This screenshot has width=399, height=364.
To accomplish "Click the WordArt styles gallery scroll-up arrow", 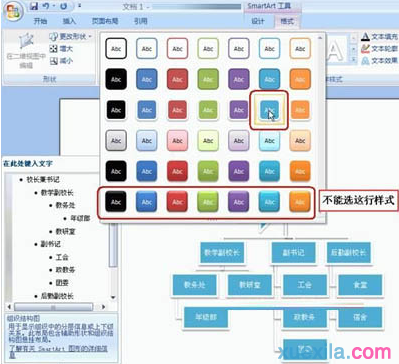I will 353,38.
